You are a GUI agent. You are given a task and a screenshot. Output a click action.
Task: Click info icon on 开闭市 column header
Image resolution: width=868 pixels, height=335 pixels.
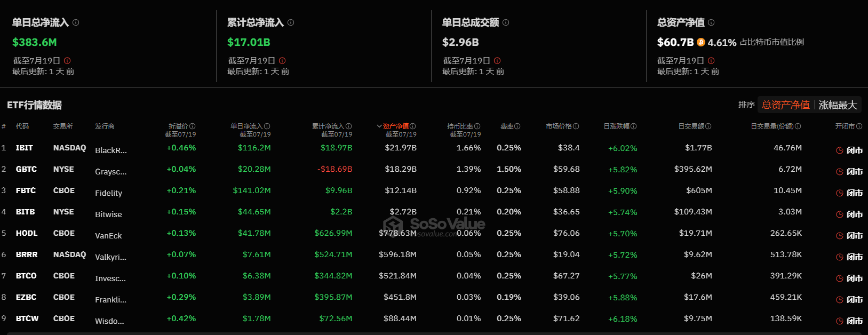859,126
